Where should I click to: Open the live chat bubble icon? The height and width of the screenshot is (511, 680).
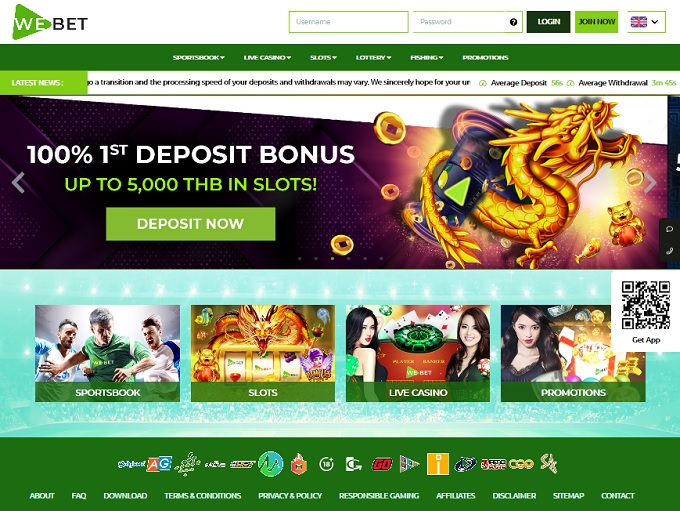tap(670, 229)
